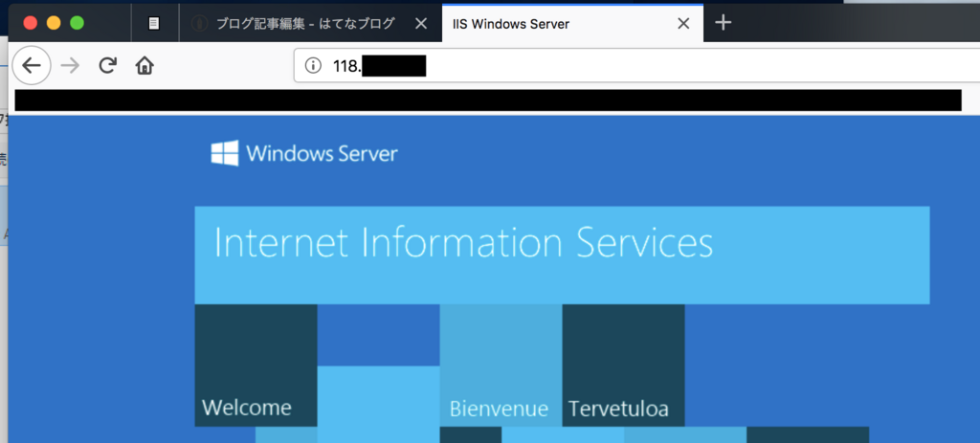Open the Bienvenue tile
The width and height of the screenshot is (980, 443).
(501, 365)
